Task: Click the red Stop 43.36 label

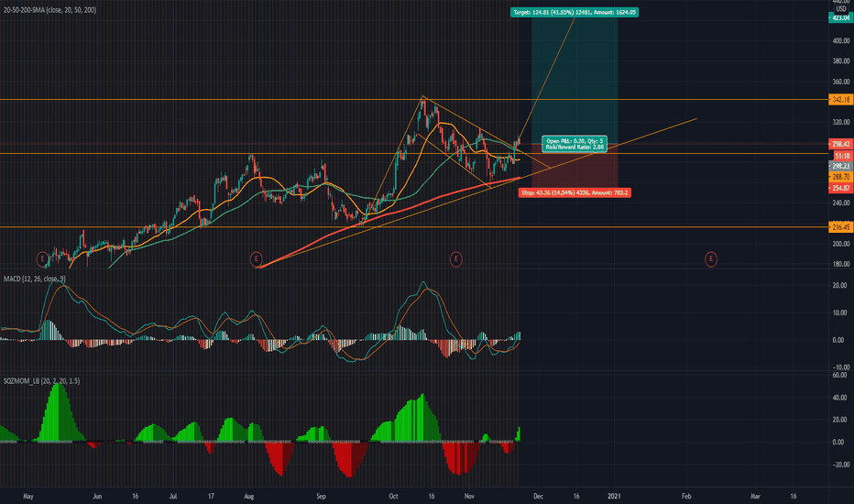Action: 575,192
